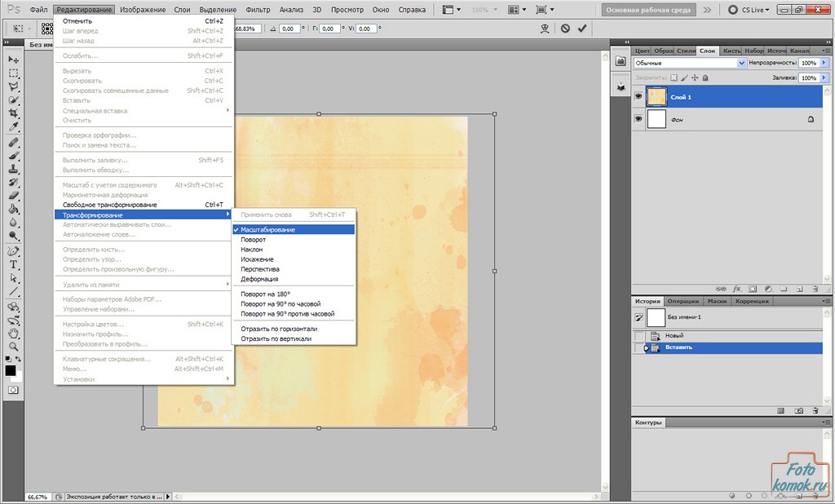This screenshot has width=835, height=504.
Task: Switch to warp mode using options bar icon
Action: pos(545,29)
